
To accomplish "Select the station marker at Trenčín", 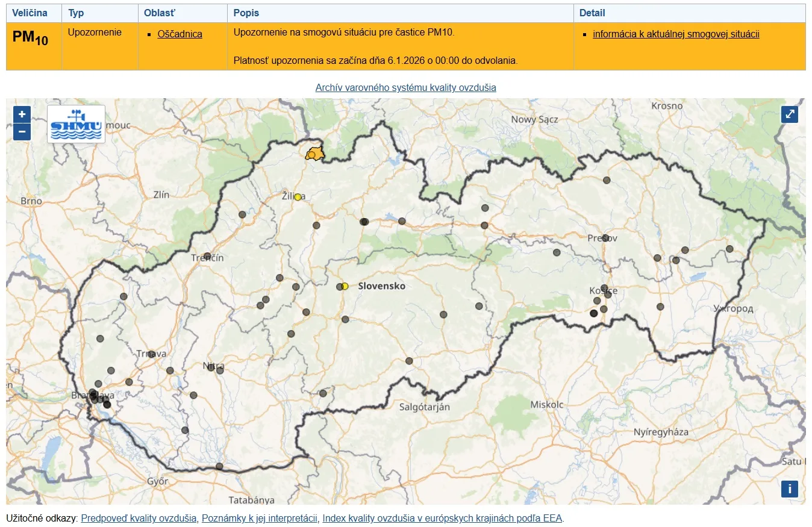I will pos(207,256).
